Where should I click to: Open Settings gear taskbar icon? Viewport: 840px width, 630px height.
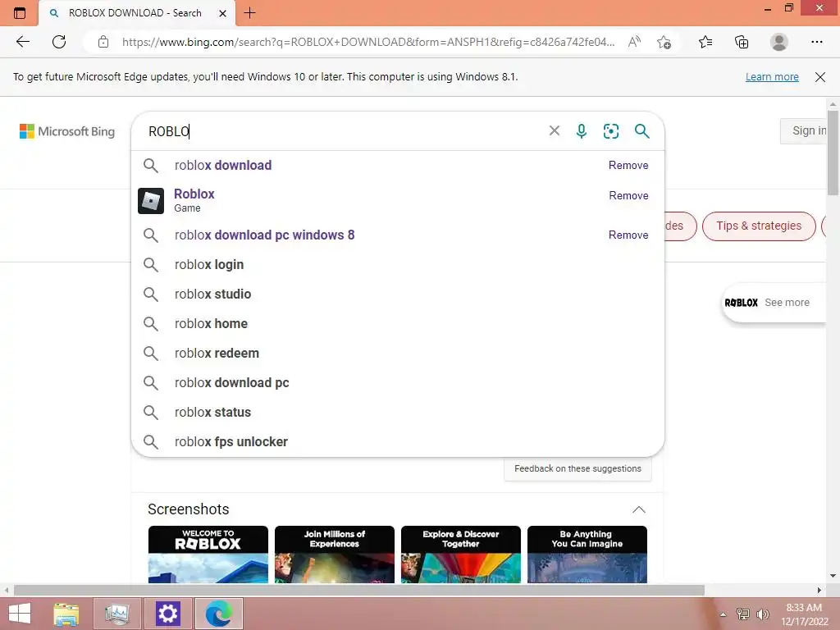tap(167, 614)
